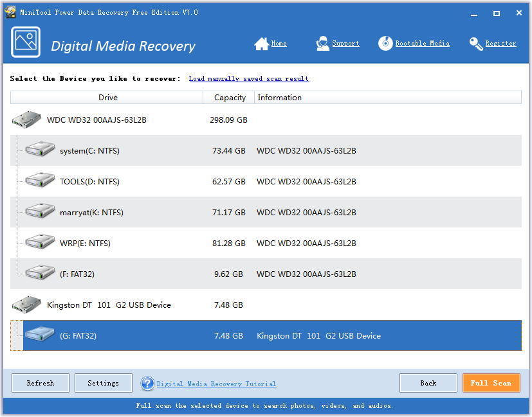Minimize the MiniTool window
Viewport: 532px width, 417px height.
pos(474,13)
